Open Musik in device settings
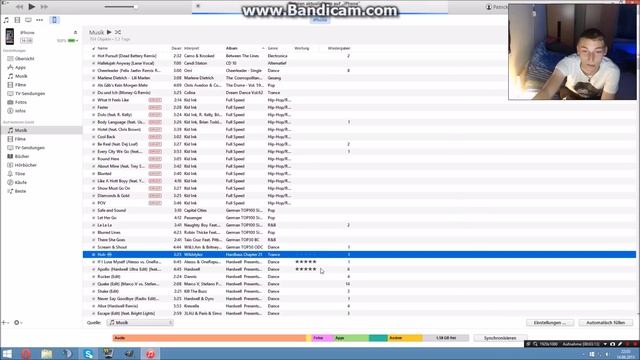640x360 pixels. [21, 76]
